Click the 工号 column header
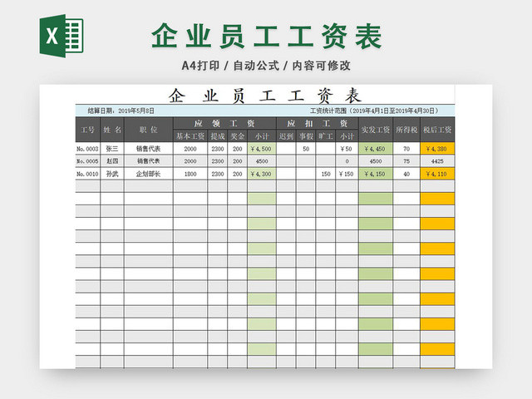Screen dimensions: 532x399 click(88, 130)
